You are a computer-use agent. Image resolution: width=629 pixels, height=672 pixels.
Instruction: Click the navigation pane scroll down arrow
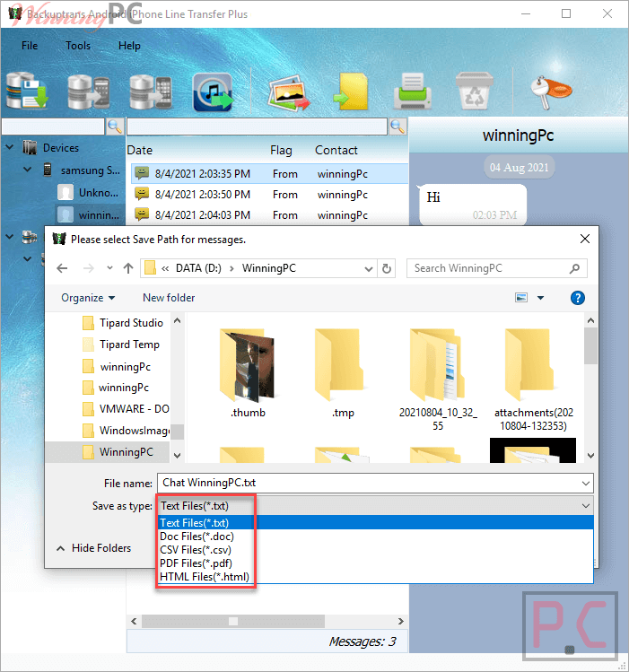click(178, 455)
